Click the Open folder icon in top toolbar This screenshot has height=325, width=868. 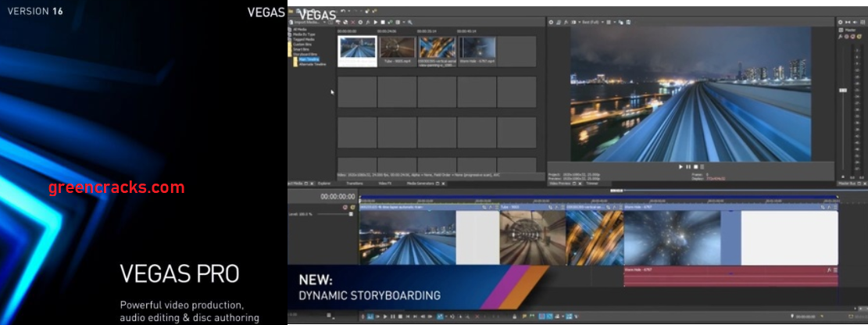291,11
